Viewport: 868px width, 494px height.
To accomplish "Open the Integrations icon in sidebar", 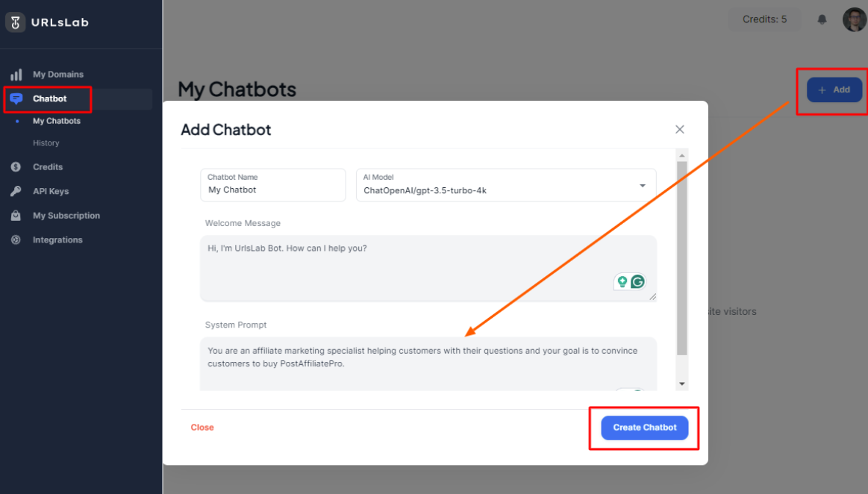I will [x=16, y=240].
